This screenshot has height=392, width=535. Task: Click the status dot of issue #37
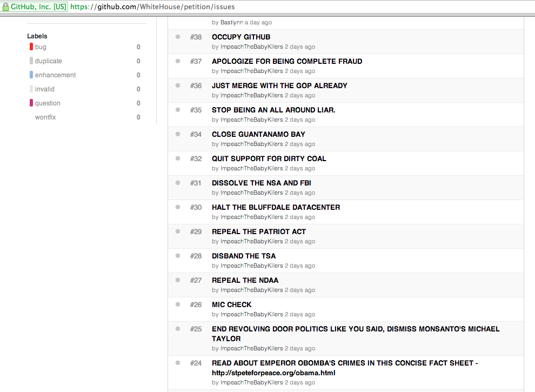point(178,61)
